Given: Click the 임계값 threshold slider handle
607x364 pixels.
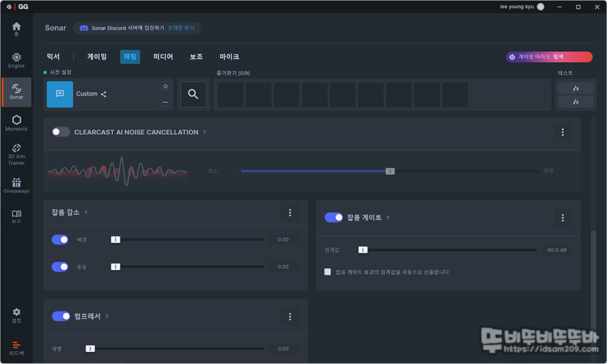Looking at the screenshot, I should pyautogui.click(x=363, y=250).
